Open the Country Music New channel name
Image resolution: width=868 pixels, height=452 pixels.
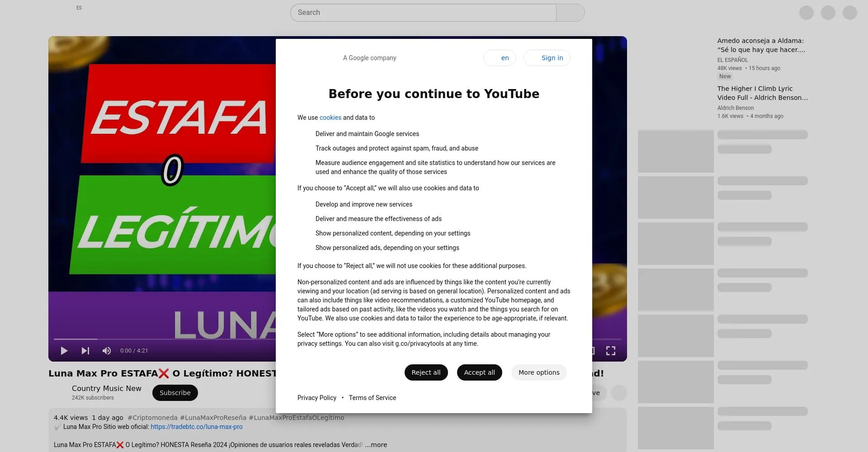(107, 388)
